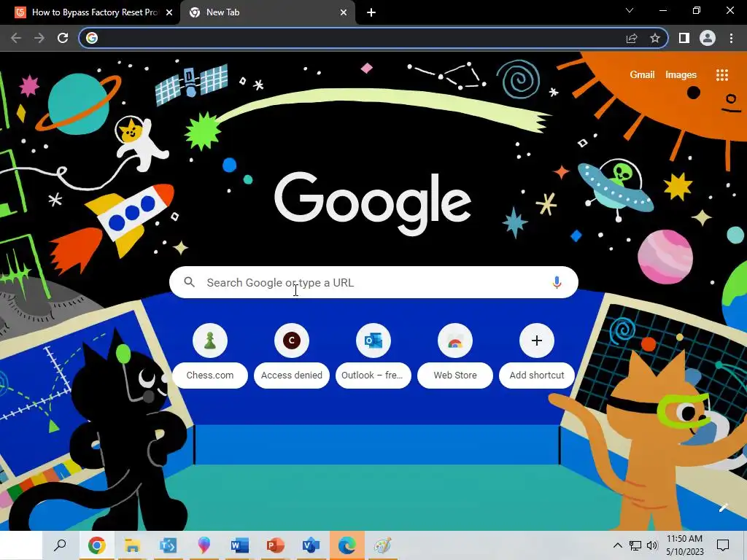Open Windows taskbar search
Screen dimensions: 747x560
pyautogui.click(x=60, y=545)
